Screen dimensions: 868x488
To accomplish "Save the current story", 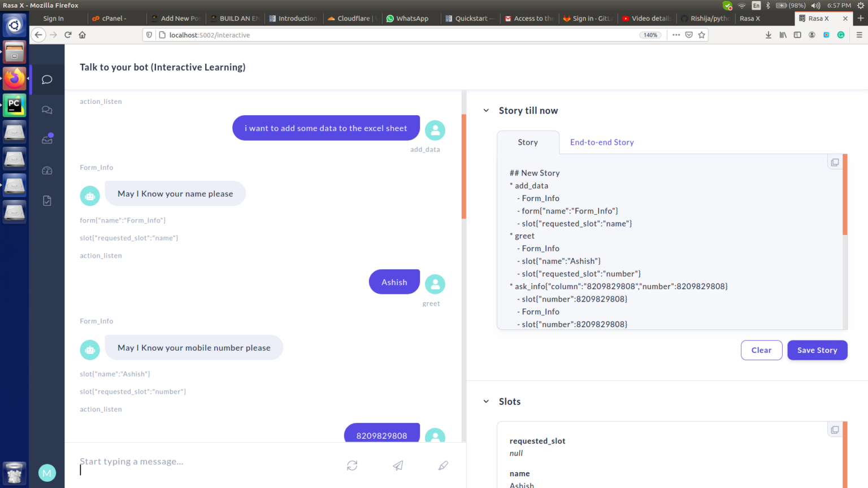I will [x=817, y=350].
